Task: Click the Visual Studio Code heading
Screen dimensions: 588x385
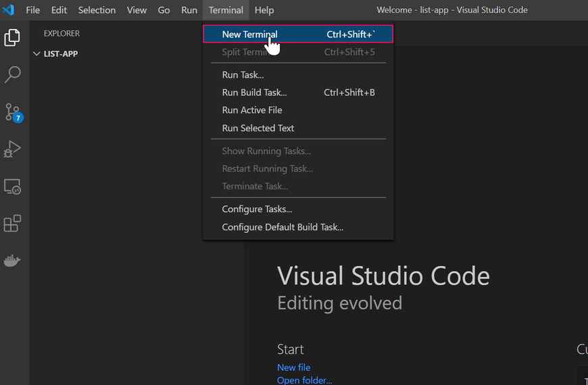Action: click(x=383, y=276)
